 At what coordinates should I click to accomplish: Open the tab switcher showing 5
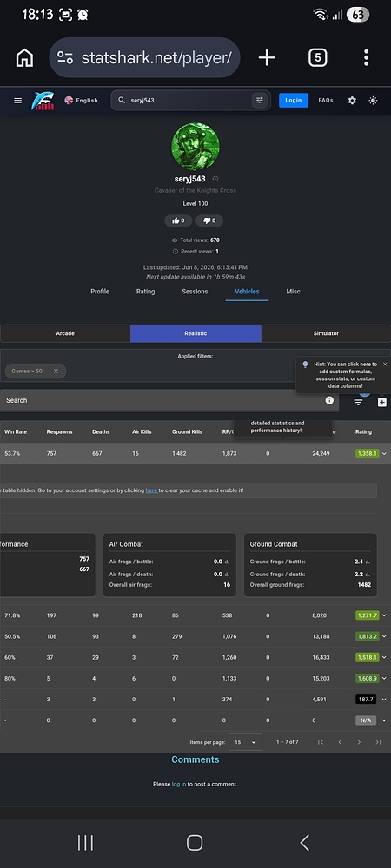317,57
